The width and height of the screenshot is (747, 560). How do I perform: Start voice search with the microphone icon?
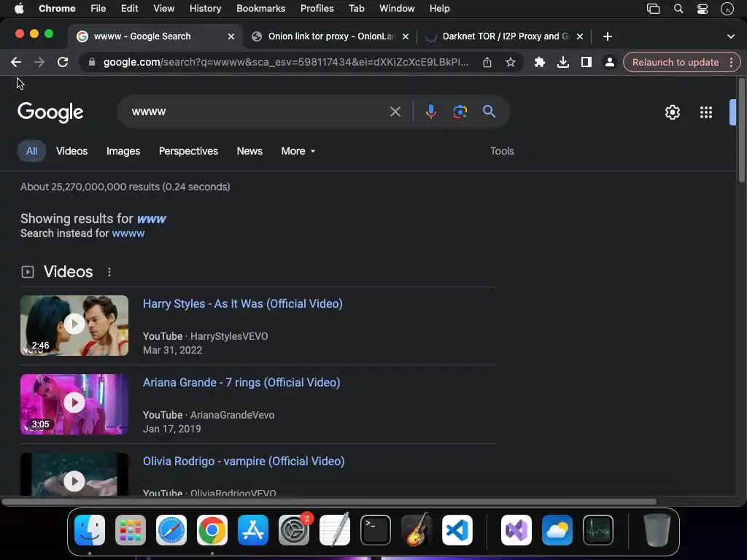pyautogui.click(x=430, y=112)
